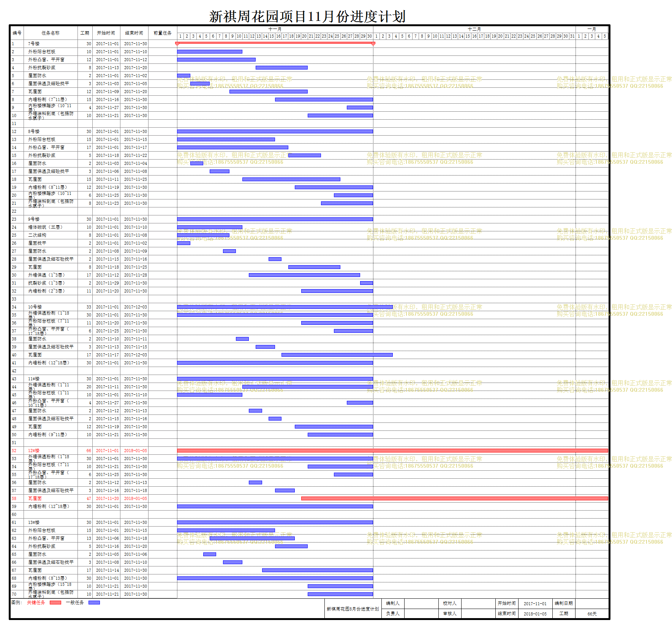This screenshot has width=672, height=628.
Task: Select the red Gantt bar for row 58 瓦屋面
Action: pos(455,498)
